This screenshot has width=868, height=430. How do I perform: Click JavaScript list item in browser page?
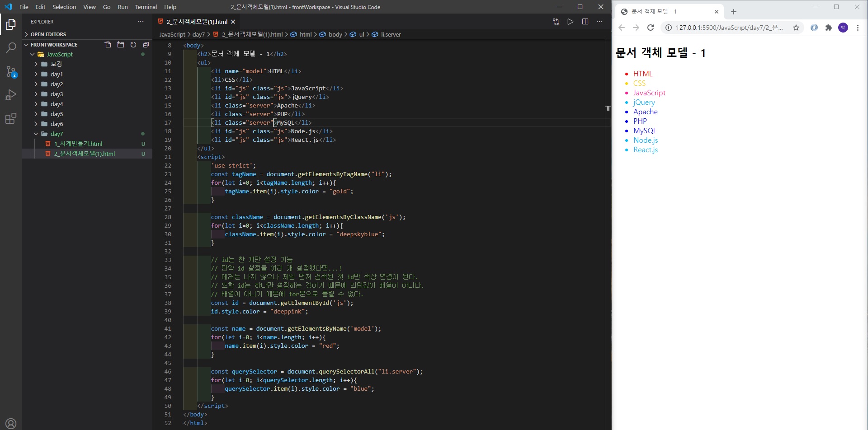click(x=649, y=93)
